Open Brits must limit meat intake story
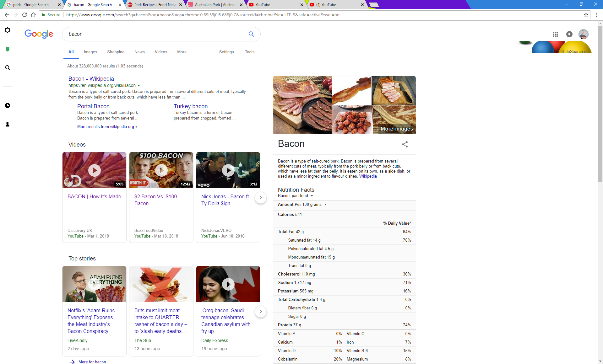This screenshot has width=603, height=364. pyautogui.click(x=160, y=321)
